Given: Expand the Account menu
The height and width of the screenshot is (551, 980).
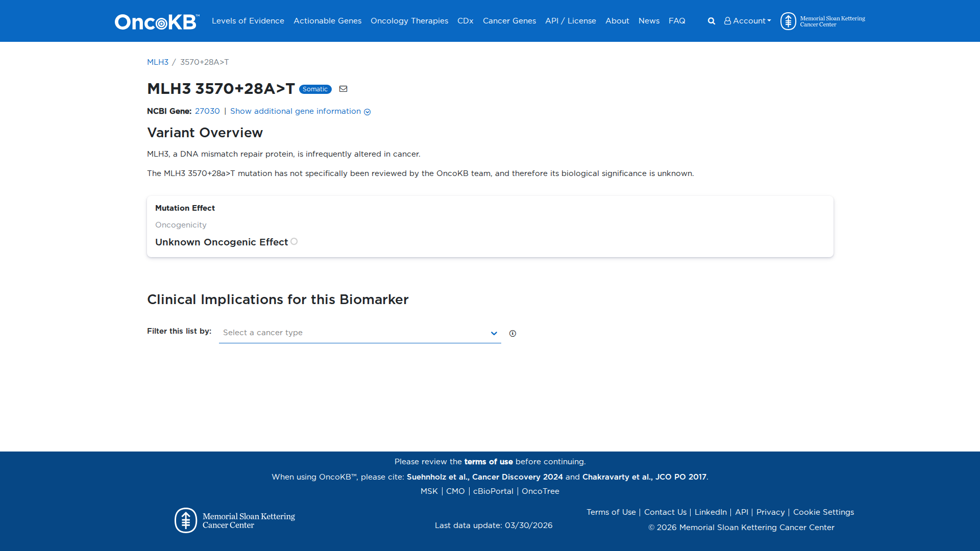Looking at the screenshot, I should 747,21.
